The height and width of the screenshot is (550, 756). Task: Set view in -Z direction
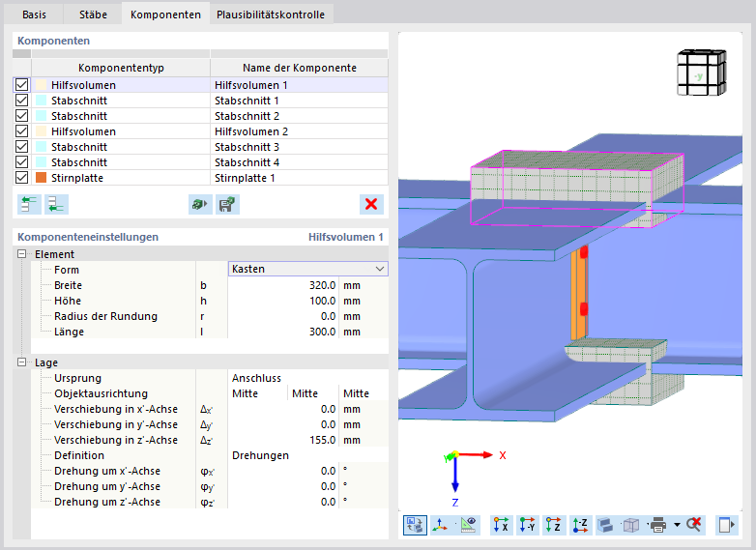click(x=580, y=525)
